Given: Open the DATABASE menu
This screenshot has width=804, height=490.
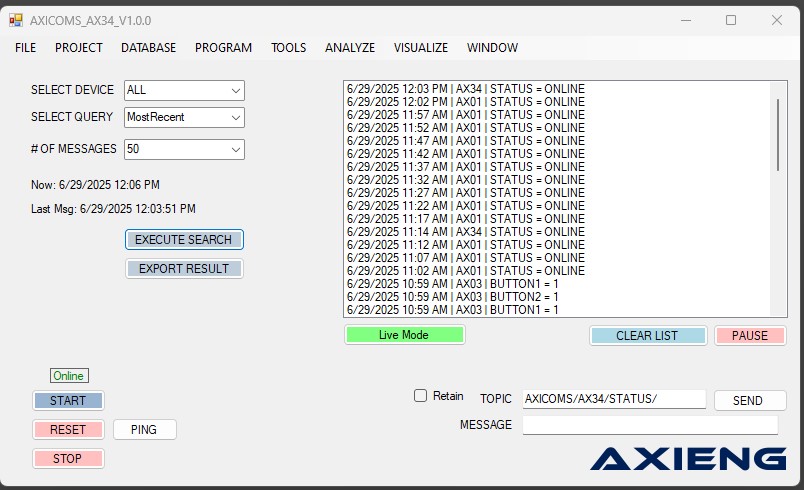Looking at the screenshot, I should 149,48.
